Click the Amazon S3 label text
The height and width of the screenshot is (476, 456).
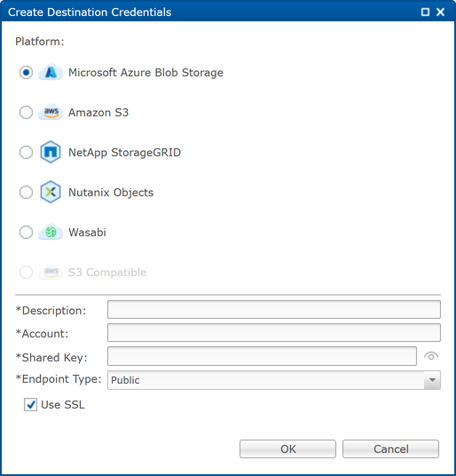[98, 113]
